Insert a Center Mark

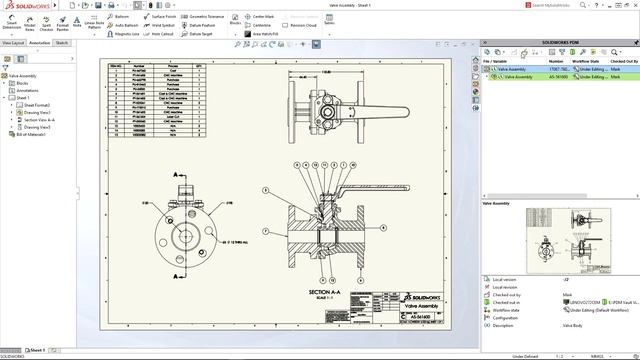click(x=259, y=17)
